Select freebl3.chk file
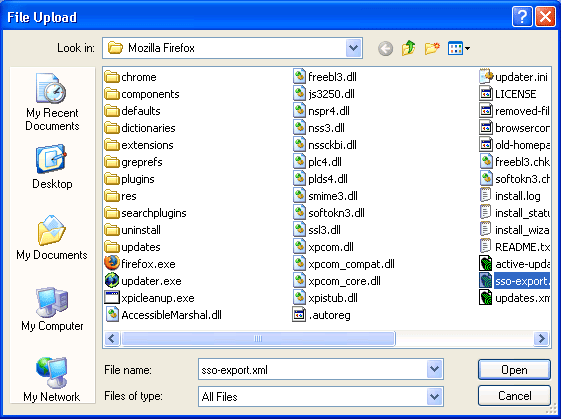This screenshot has height=420, width=561. [x=514, y=162]
